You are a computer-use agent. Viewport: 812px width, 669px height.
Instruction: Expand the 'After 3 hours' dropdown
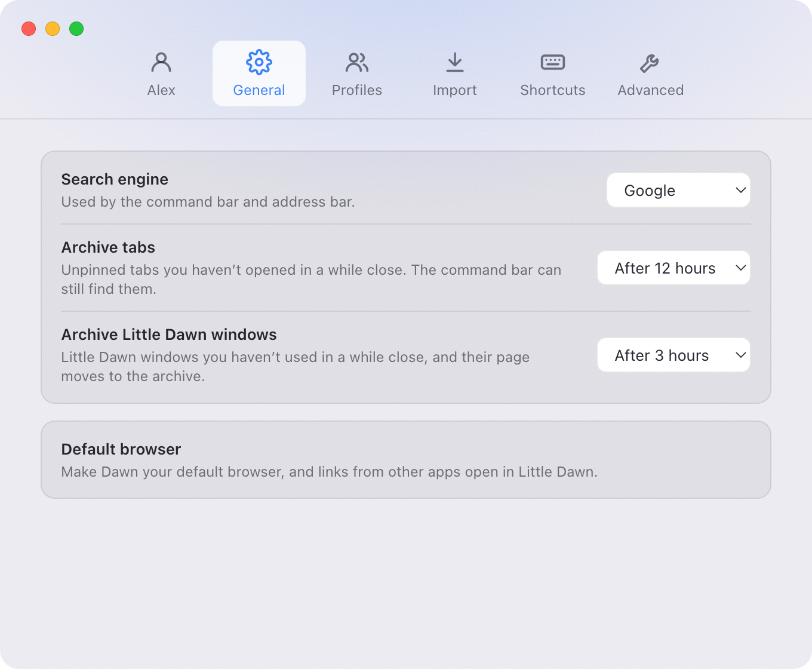673,355
